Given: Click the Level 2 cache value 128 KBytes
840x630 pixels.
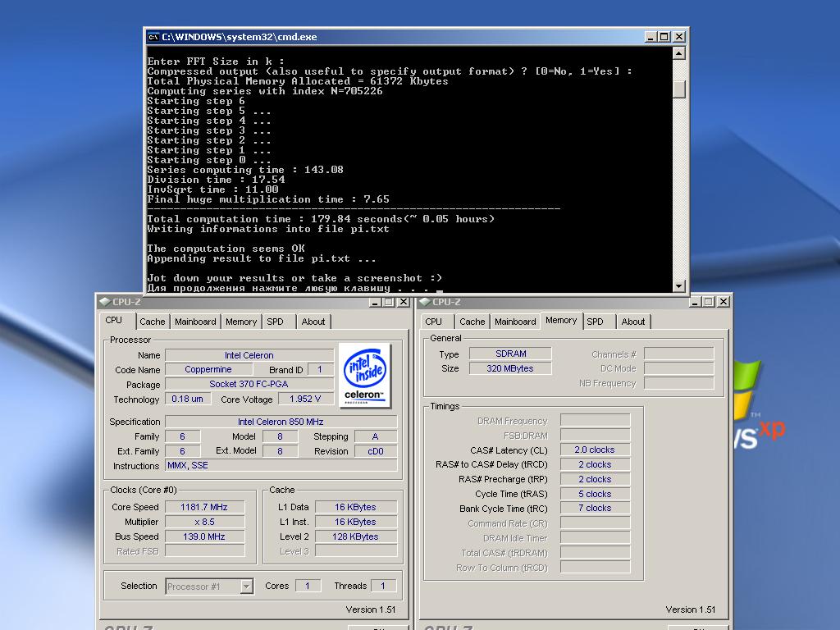Looking at the screenshot, I should pyautogui.click(x=356, y=536).
